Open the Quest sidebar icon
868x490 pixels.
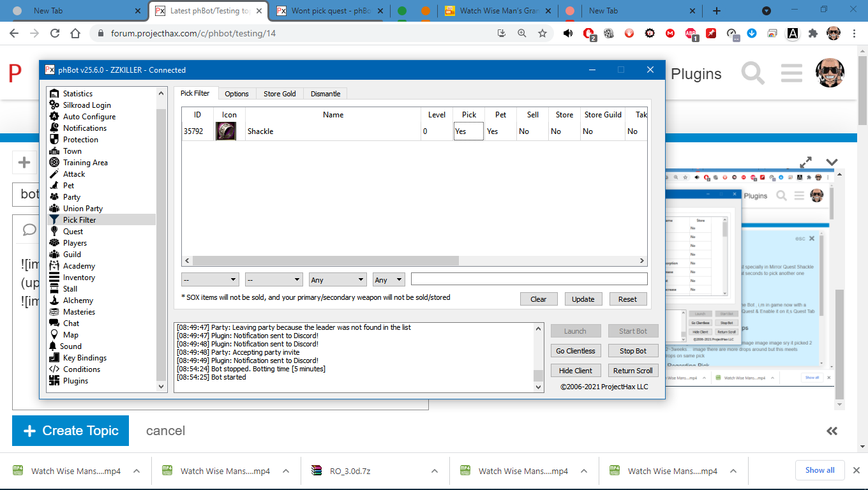click(54, 232)
